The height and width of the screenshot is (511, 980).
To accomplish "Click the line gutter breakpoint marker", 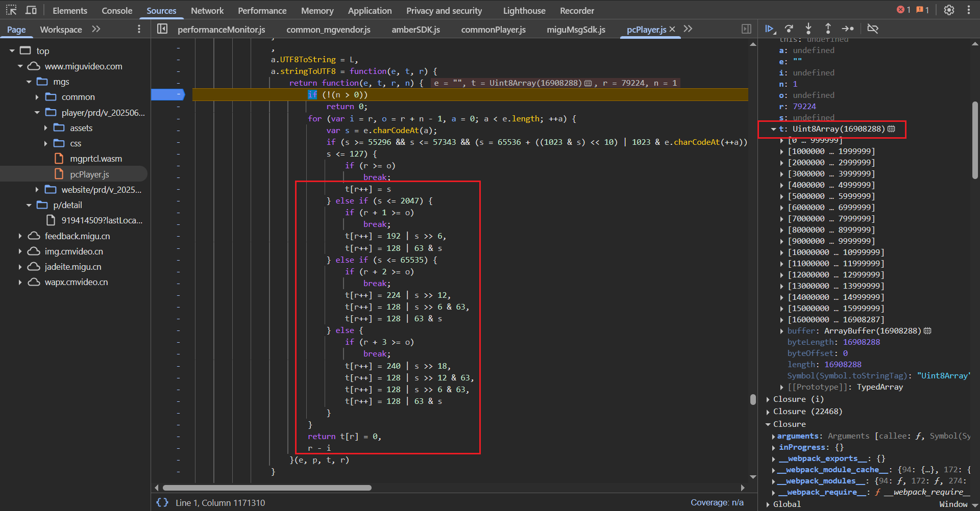I will coord(168,94).
